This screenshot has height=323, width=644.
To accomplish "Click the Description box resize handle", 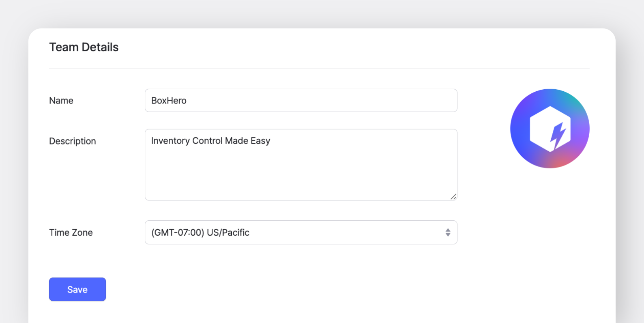I will (453, 197).
